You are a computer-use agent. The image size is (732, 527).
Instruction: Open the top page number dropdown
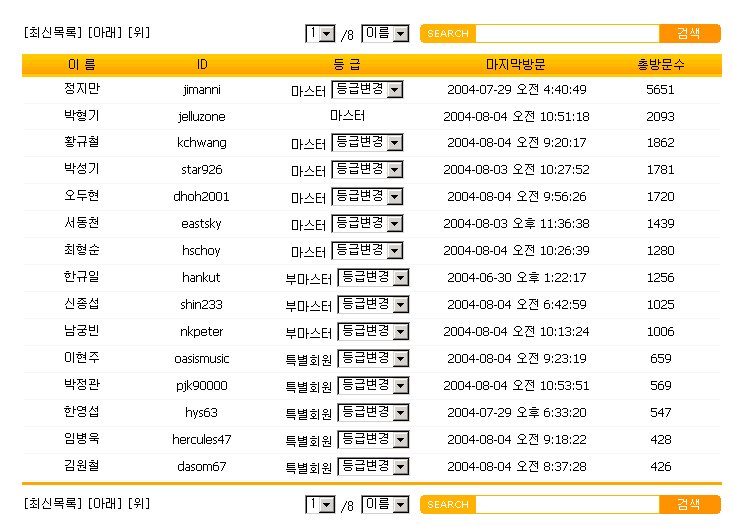321,34
